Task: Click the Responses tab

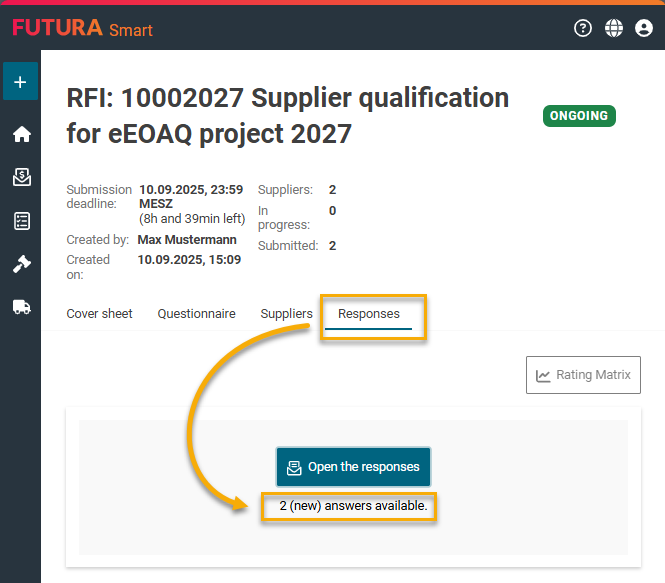Action: pyautogui.click(x=369, y=314)
